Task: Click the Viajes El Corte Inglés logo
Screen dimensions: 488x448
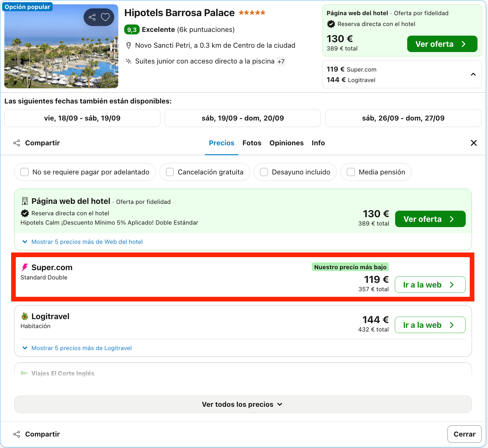Action: (x=24, y=373)
